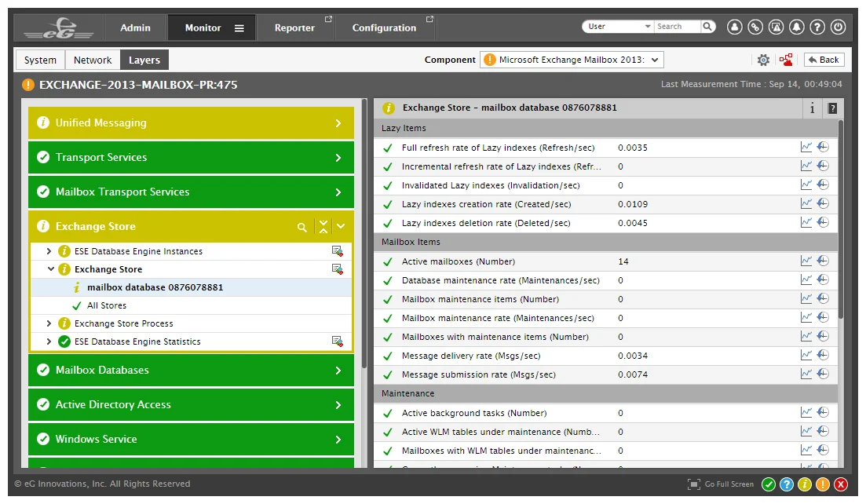Open the graph icon for Invalidated Lazy indexes
Image resolution: width=866 pixels, height=504 pixels.
pyautogui.click(x=806, y=185)
